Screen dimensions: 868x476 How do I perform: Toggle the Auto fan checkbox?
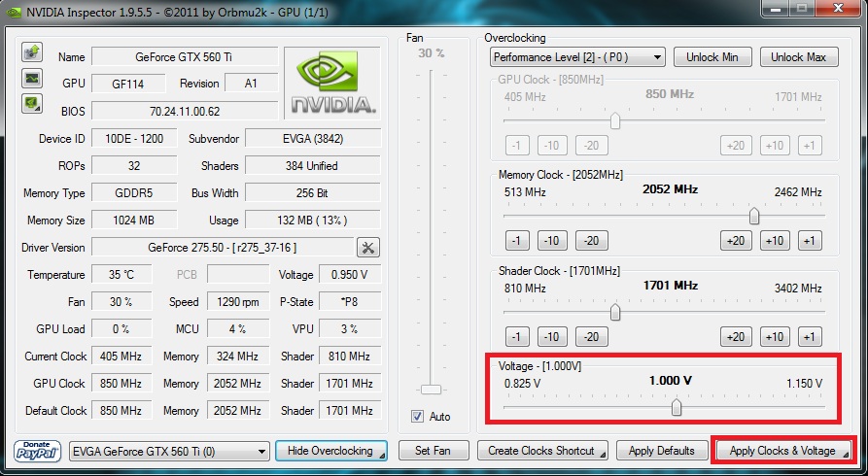pos(417,416)
